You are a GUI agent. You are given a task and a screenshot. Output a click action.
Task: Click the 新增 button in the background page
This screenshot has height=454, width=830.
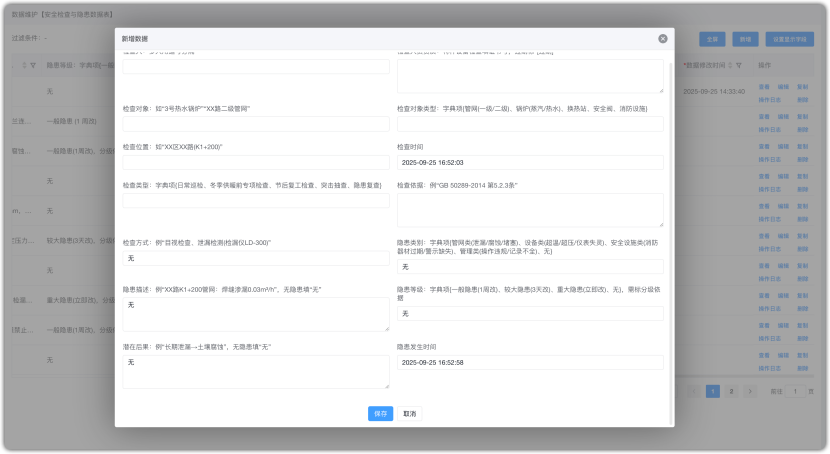point(745,39)
